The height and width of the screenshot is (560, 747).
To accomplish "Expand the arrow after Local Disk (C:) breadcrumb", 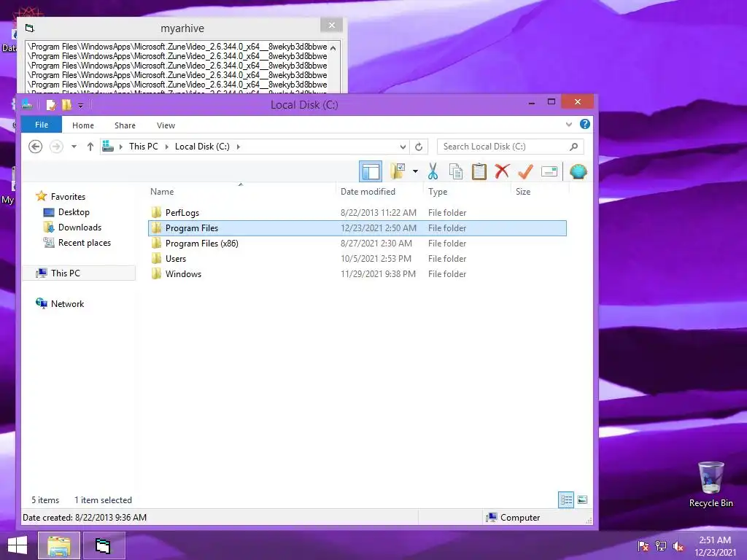I will tap(239, 147).
